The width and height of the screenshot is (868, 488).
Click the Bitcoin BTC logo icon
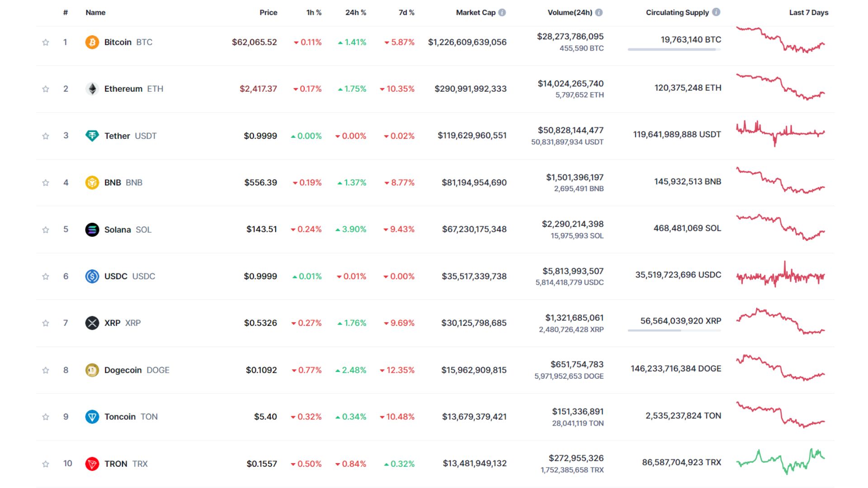pyautogui.click(x=92, y=42)
